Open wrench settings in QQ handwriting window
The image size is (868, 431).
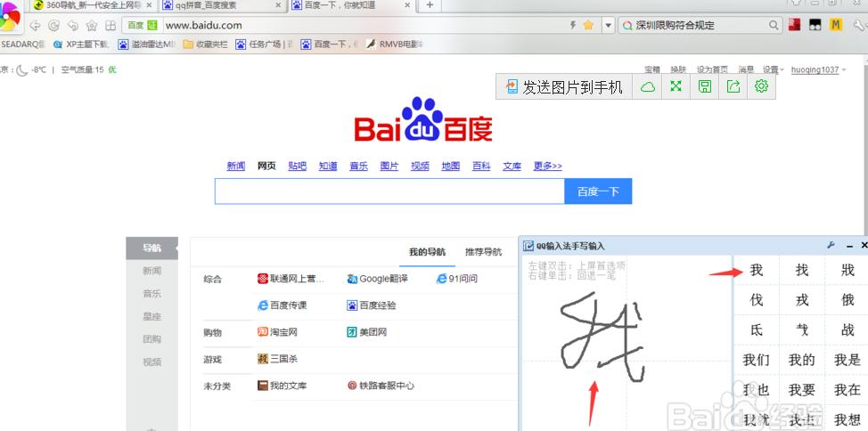[x=831, y=245]
